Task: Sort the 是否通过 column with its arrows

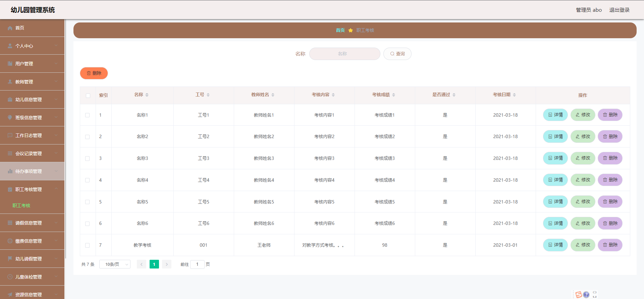Action: click(x=454, y=95)
